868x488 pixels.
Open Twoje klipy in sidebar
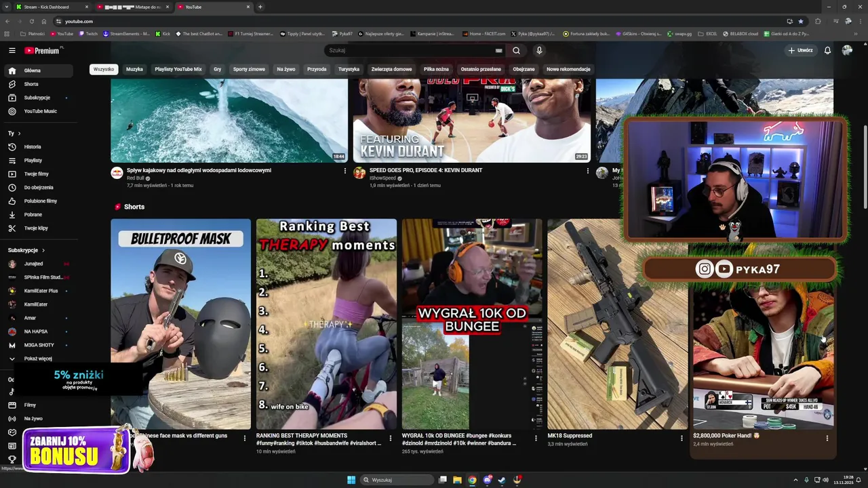[37, 228]
